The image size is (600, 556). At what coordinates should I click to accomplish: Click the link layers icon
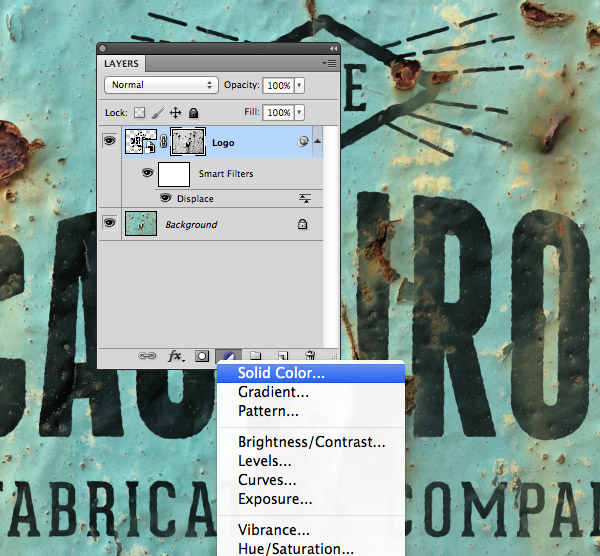tap(147, 355)
